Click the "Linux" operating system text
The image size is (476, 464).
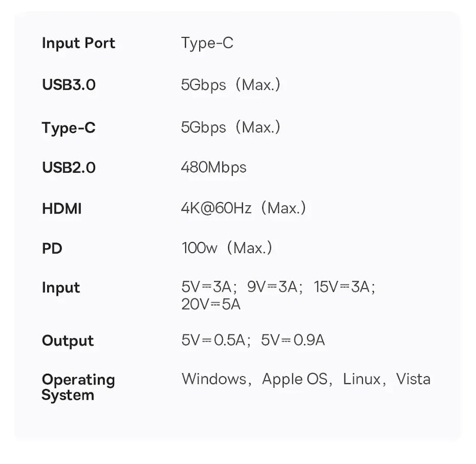(361, 379)
